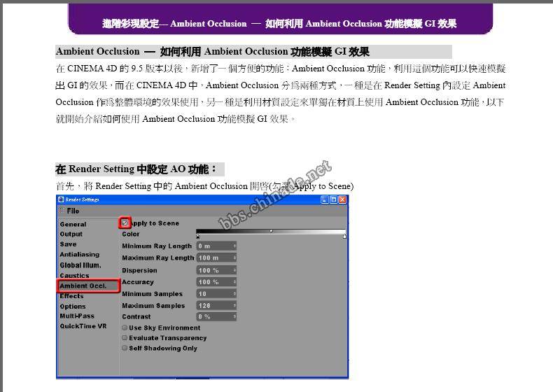Click the midpoint handle above the gradient
This screenshot has height=392, width=553.
pyautogui.click(x=271, y=231)
